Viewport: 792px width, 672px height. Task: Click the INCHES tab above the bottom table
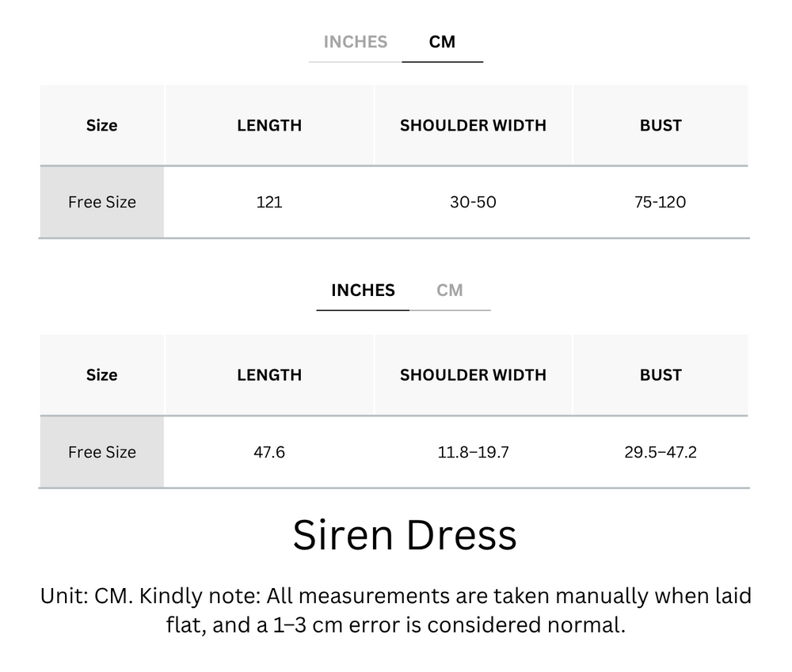[x=362, y=290]
